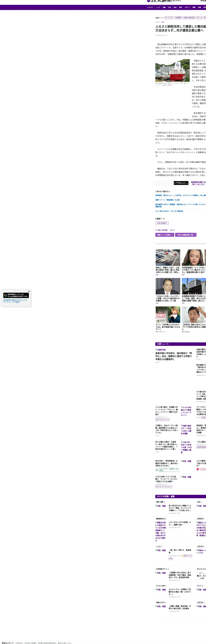Viewport: 206px width, 644px height.
Task: Open 星野リゾート「倒産確率」を公表 link
Action: pos(167,200)
